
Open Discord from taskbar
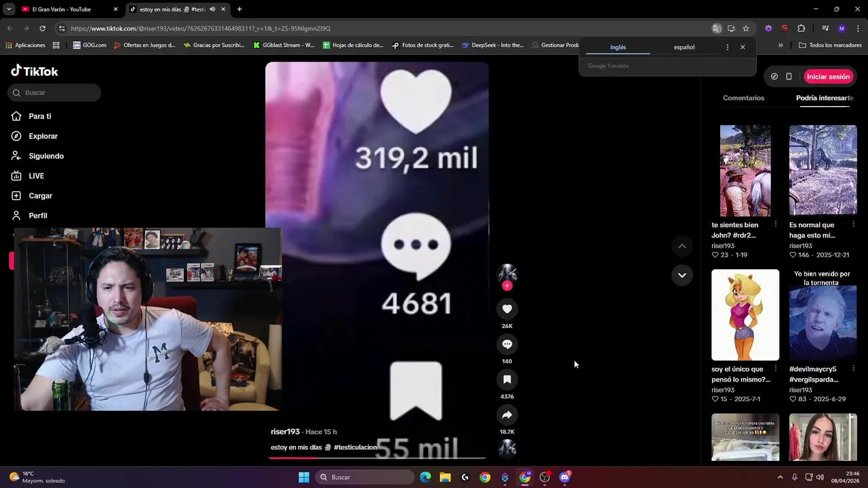coord(564,477)
